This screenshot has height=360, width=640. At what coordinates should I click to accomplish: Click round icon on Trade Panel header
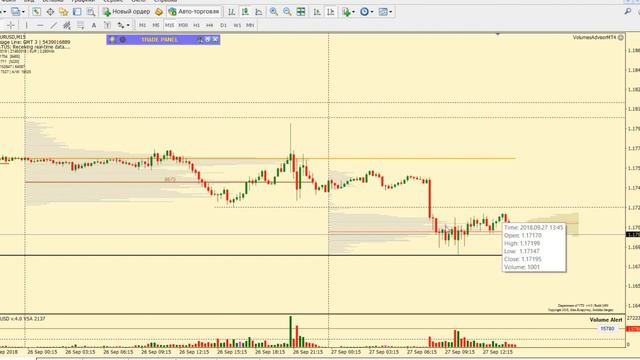(x=123, y=40)
